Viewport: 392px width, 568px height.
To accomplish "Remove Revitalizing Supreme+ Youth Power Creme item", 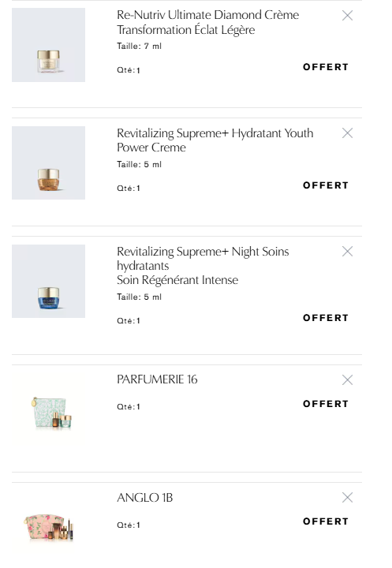I will click(x=347, y=133).
